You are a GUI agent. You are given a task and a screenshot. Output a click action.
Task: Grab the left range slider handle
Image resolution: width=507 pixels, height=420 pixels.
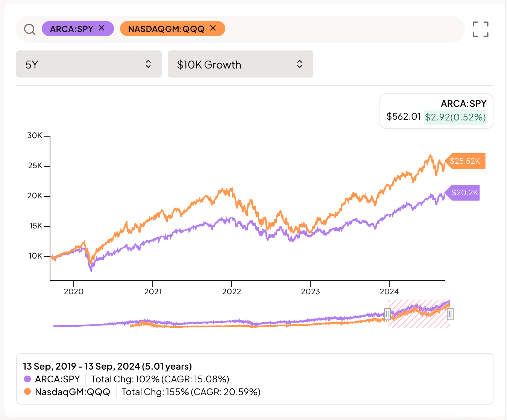click(387, 314)
